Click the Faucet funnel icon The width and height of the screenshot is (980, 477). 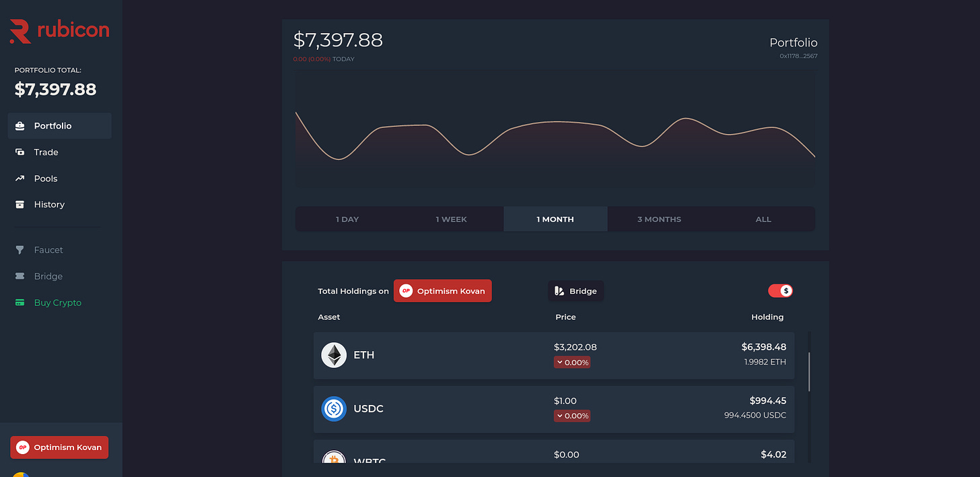[20, 250]
